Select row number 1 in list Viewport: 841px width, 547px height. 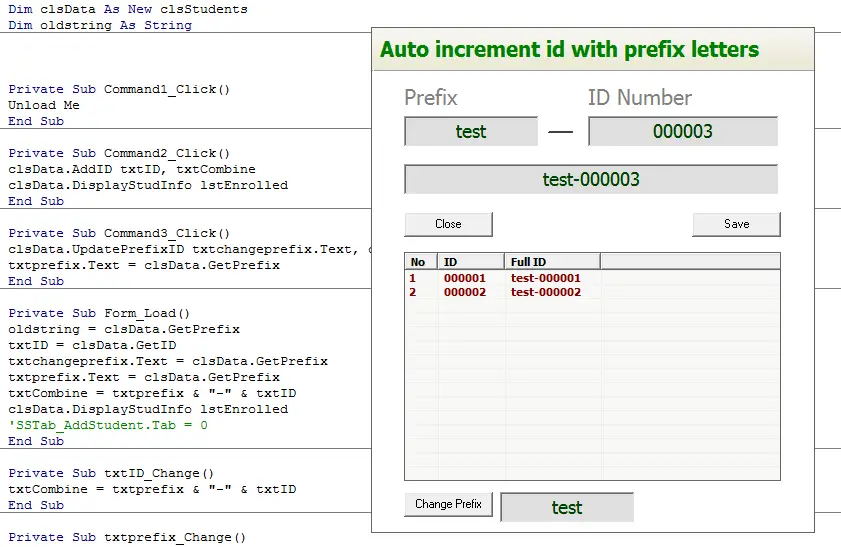tap(412, 278)
